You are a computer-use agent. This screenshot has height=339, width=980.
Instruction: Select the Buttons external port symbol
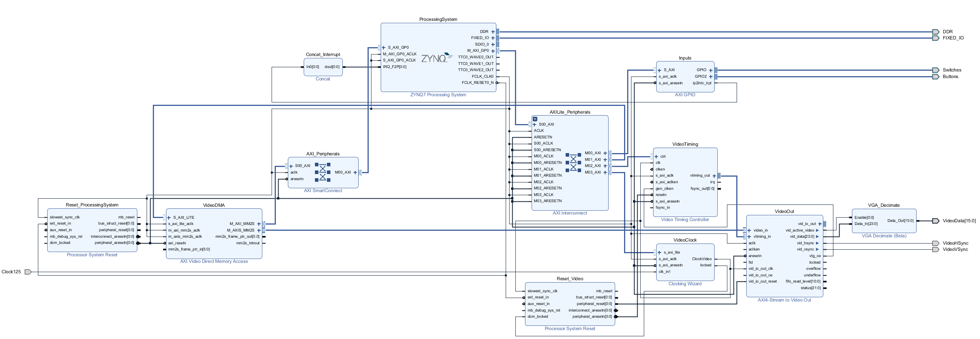[936, 77]
